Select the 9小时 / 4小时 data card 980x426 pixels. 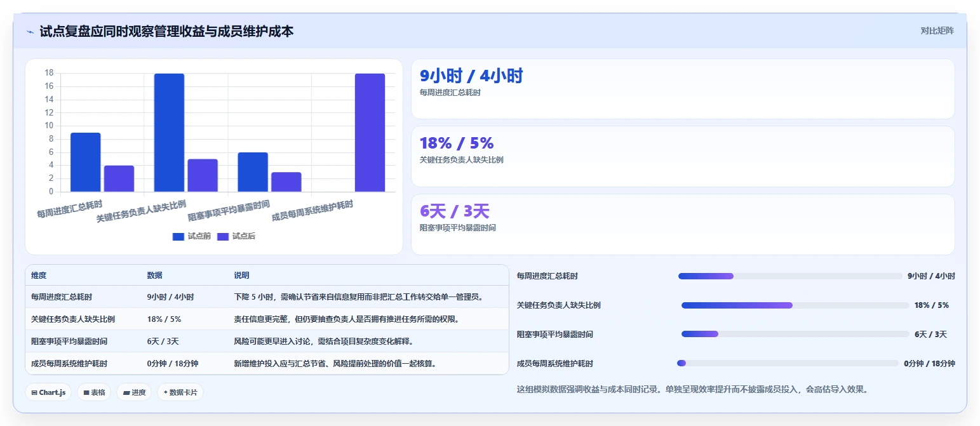tap(683, 89)
